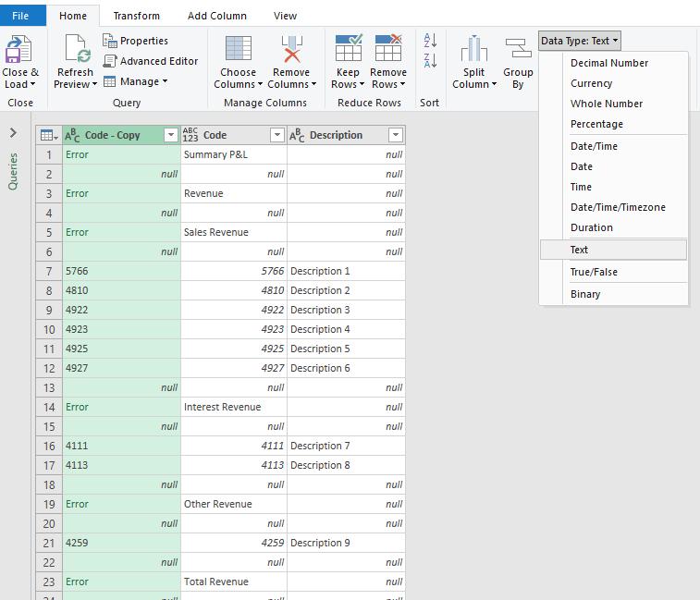Screen dimensions: 700x600
Task: Select Time data type
Action: tap(613, 187)
